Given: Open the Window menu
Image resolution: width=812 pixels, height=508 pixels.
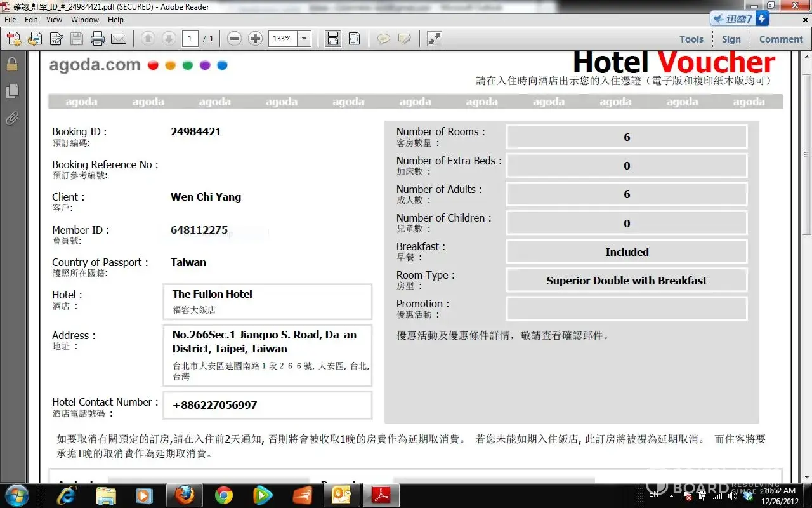Looking at the screenshot, I should (85, 20).
